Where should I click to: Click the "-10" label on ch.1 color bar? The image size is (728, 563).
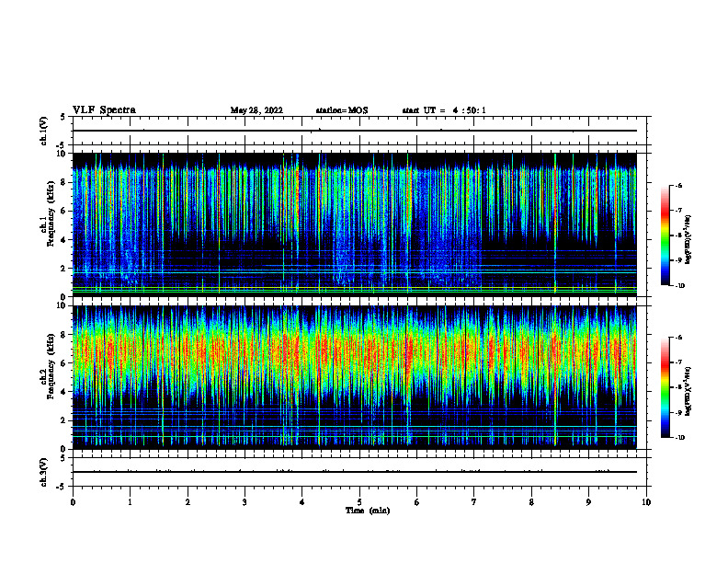[x=680, y=286]
